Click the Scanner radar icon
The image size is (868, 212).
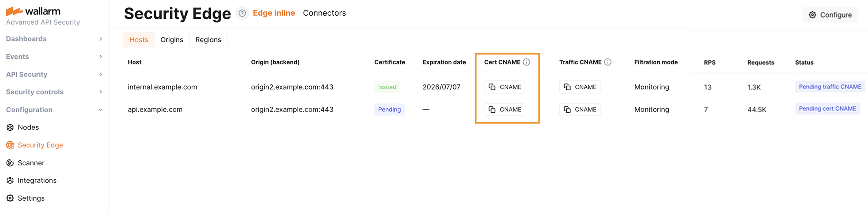[x=10, y=163]
